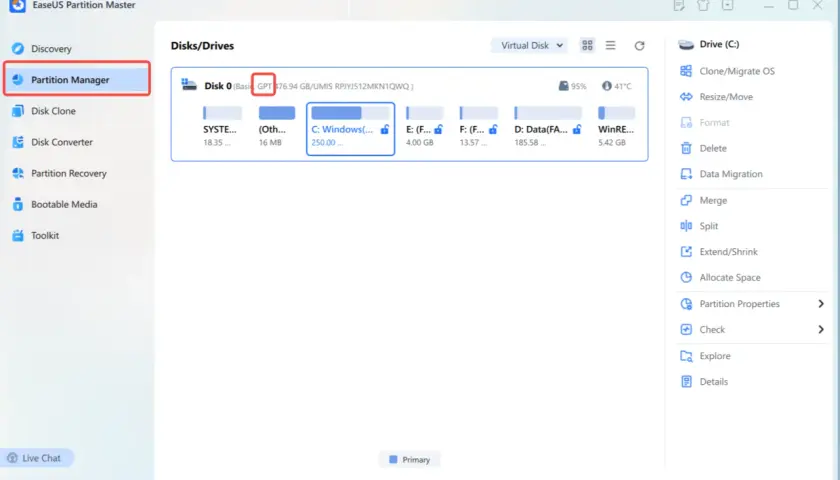The height and width of the screenshot is (480, 840).
Task: Click the Split icon
Action: pyautogui.click(x=686, y=226)
